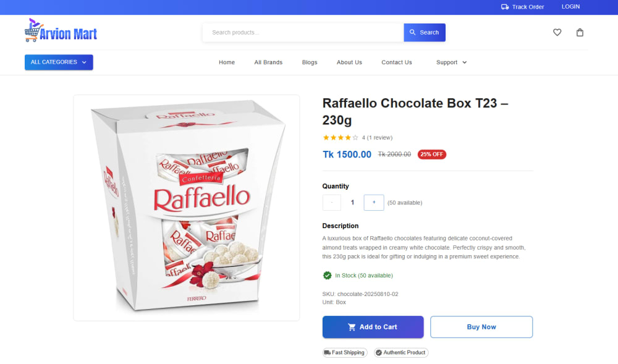Image resolution: width=618 pixels, height=364 pixels.
Task: Decrease quantity with the minus button
Action: (x=332, y=202)
